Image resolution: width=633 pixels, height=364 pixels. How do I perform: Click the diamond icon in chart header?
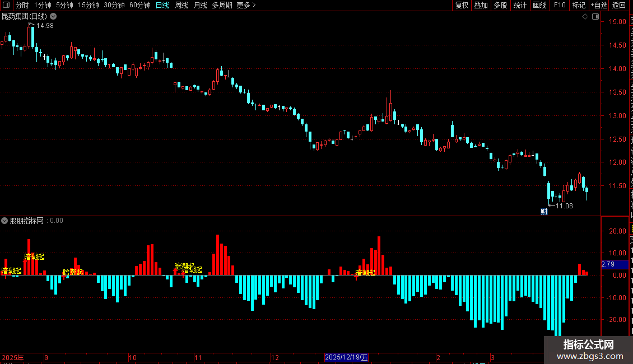click(x=585, y=17)
